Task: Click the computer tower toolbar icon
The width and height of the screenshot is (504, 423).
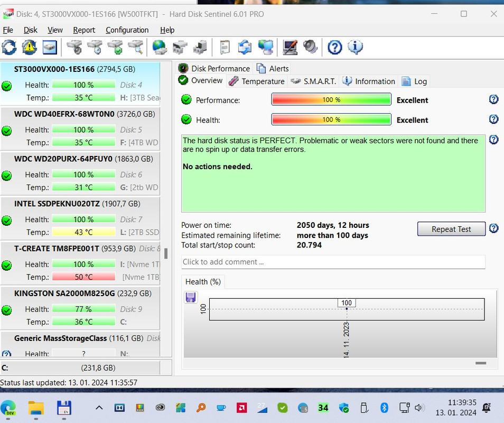Action: pyautogui.click(x=200, y=47)
